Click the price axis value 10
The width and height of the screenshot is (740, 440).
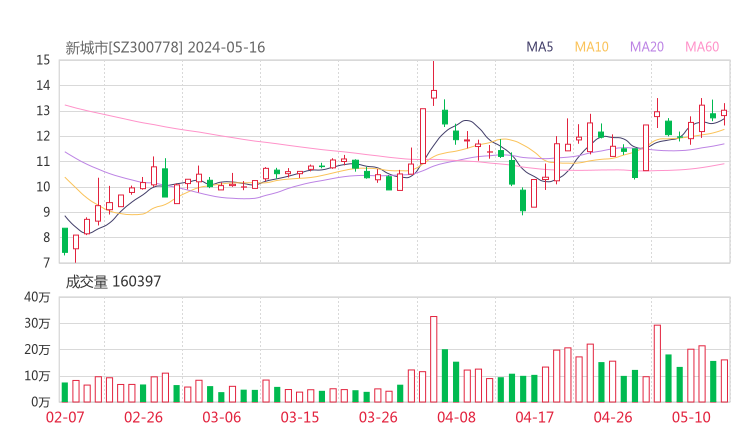43,187
